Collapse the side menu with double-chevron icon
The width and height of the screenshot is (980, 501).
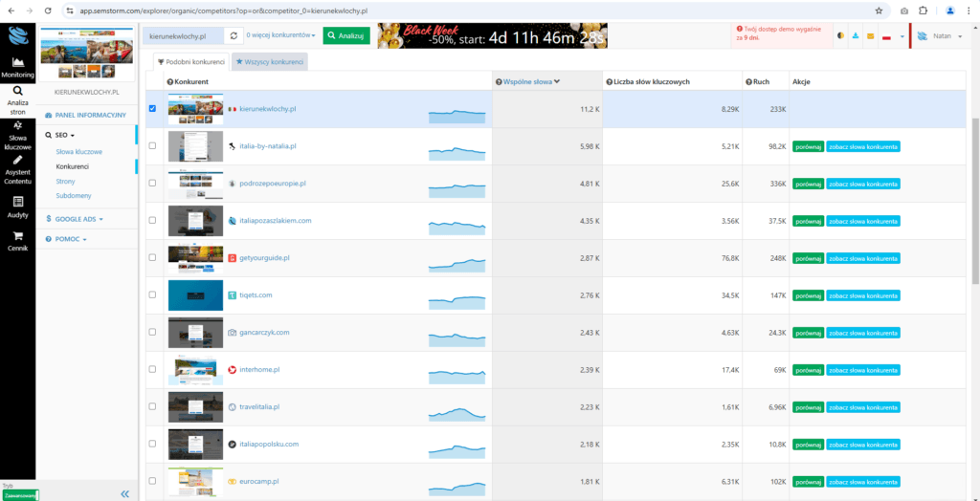pos(125,493)
